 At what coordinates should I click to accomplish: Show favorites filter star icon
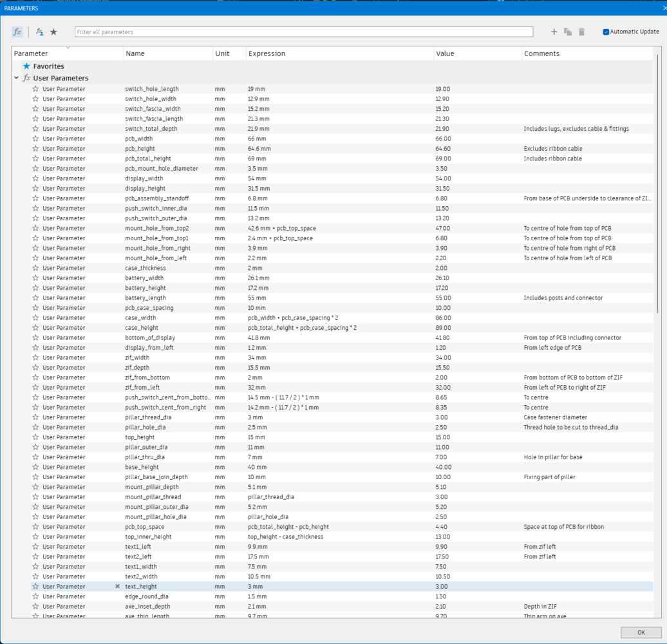pyautogui.click(x=53, y=32)
